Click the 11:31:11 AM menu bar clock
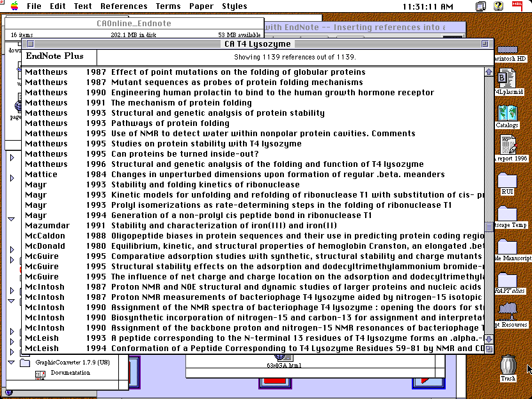This screenshot has height=399, width=532. click(428, 6)
